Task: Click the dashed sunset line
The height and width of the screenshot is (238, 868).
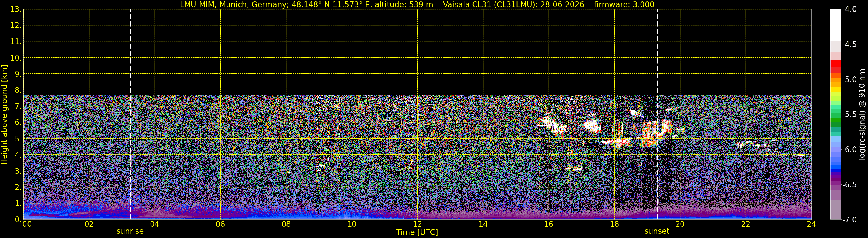Action: 657,114
